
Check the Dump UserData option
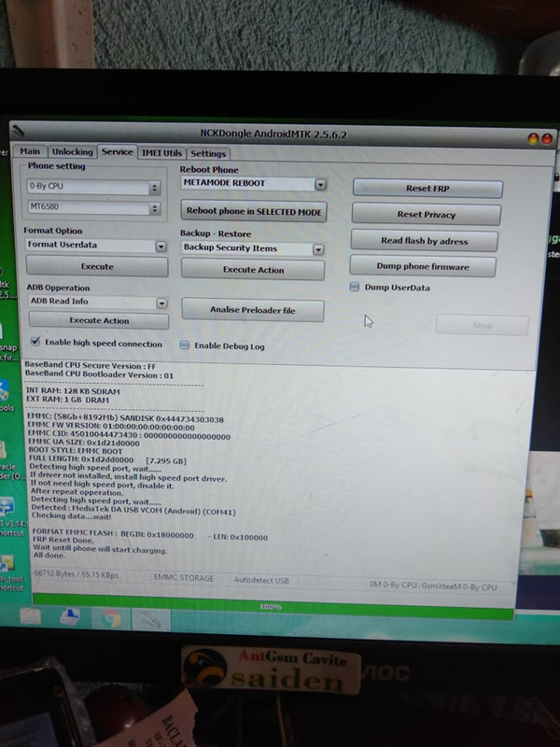point(355,287)
